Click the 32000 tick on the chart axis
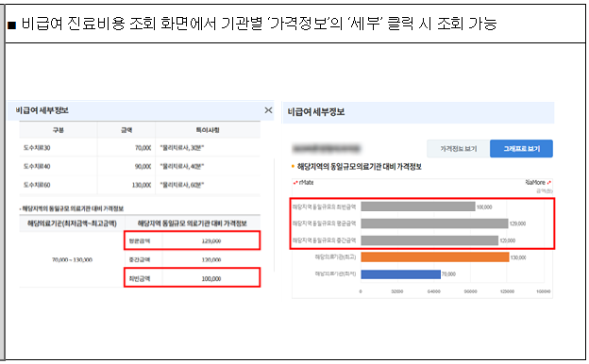589x364 pixels. coord(397,291)
